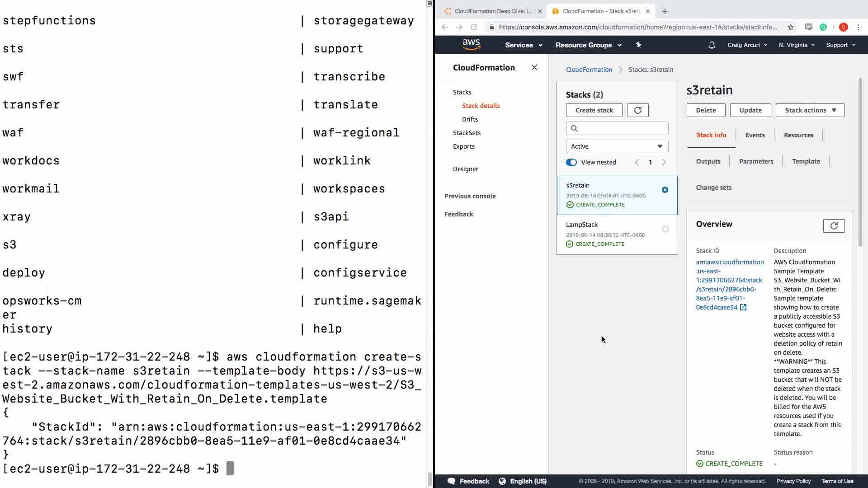Toggle the View nested switch
The width and height of the screenshot is (868, 488).
[571, 162]
